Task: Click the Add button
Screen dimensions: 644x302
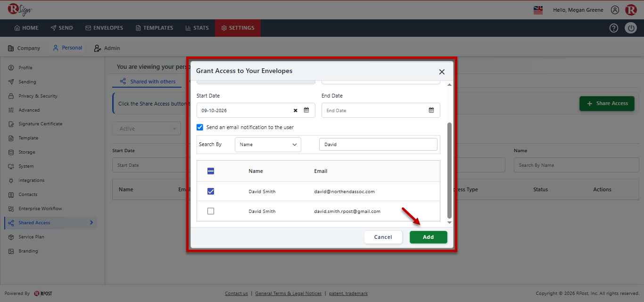Action: pos(428,237)
